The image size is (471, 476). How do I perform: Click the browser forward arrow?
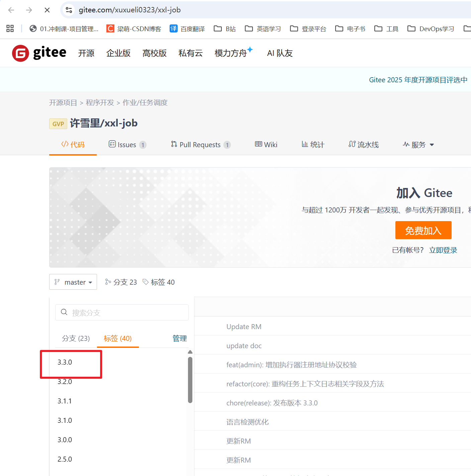point(29,10)
